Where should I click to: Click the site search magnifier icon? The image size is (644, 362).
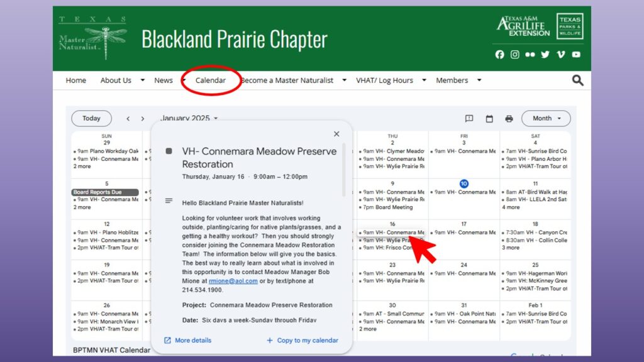click(x=577, y=80)
